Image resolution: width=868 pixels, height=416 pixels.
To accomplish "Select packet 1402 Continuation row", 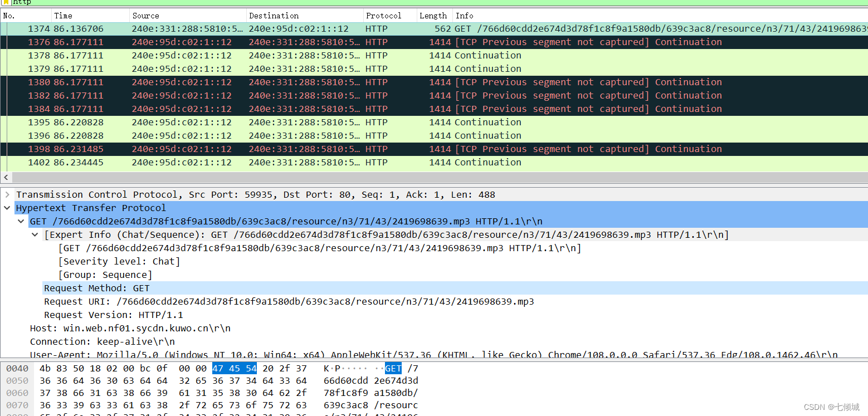I will pyautogui.click(x=434, y=163).
